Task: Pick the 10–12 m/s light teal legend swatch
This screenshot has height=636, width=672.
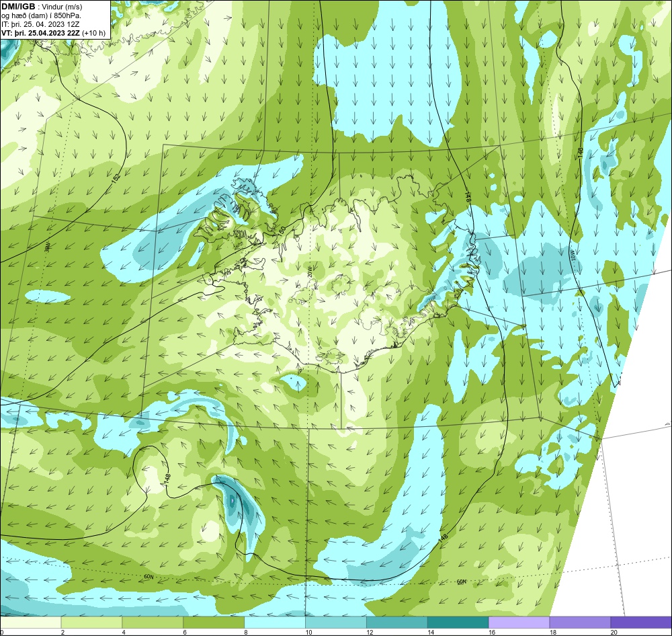Action: click(336, 622)
